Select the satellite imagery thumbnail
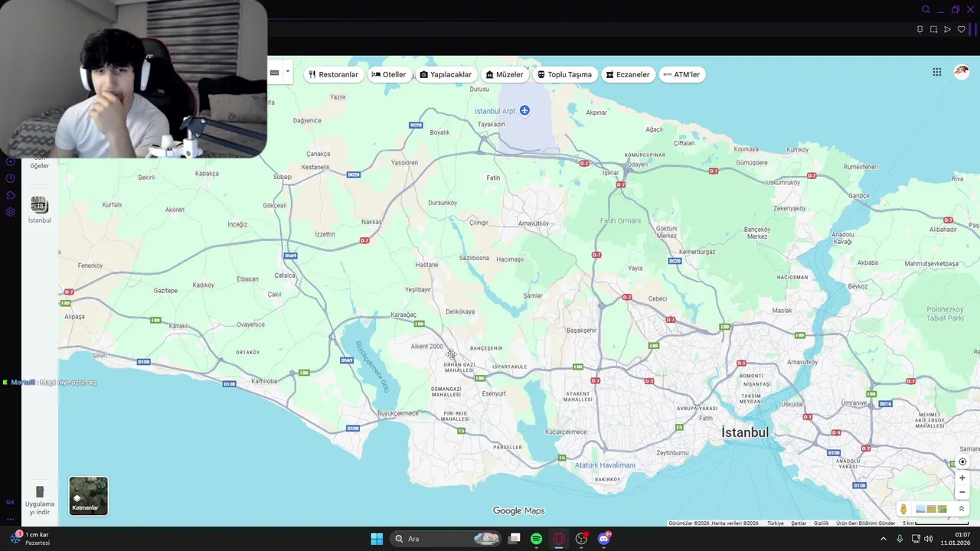Image resolution: width=980 pixels, height=551 pixels. (942, 509)
